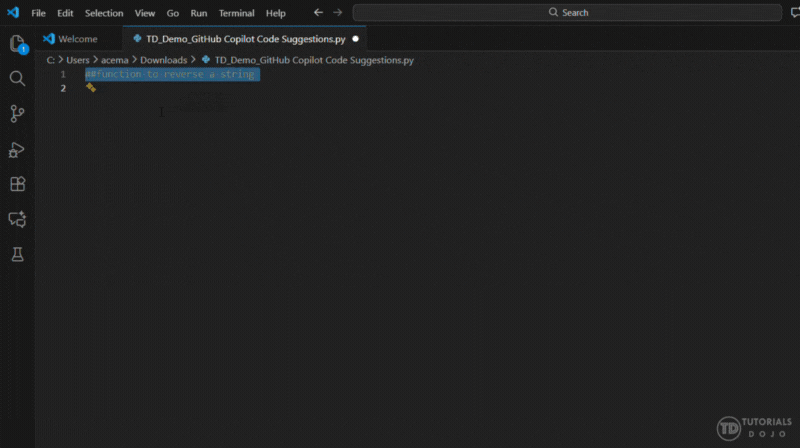Click the C: breadcrumb segment

click(x=51, y=60)
